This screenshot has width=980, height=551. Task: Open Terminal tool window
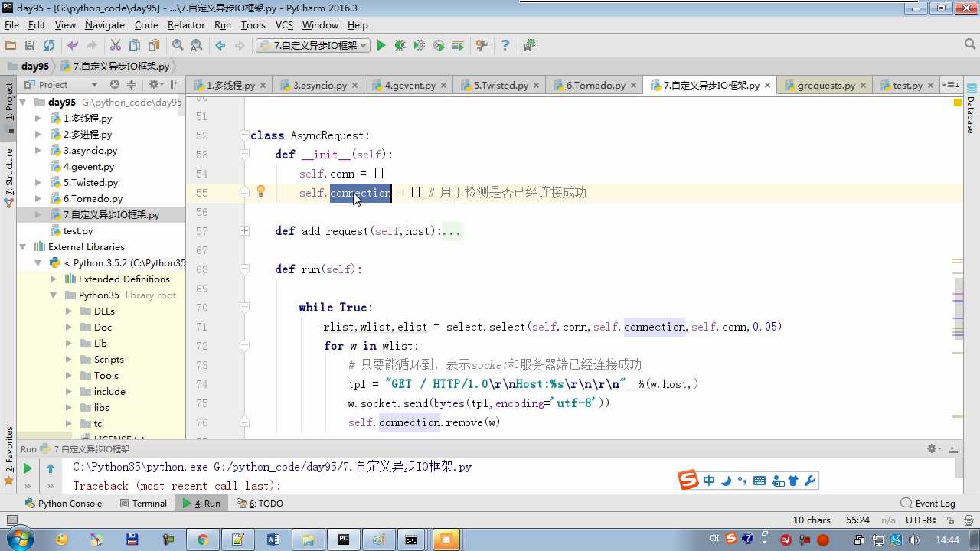(x=143, y=503)
